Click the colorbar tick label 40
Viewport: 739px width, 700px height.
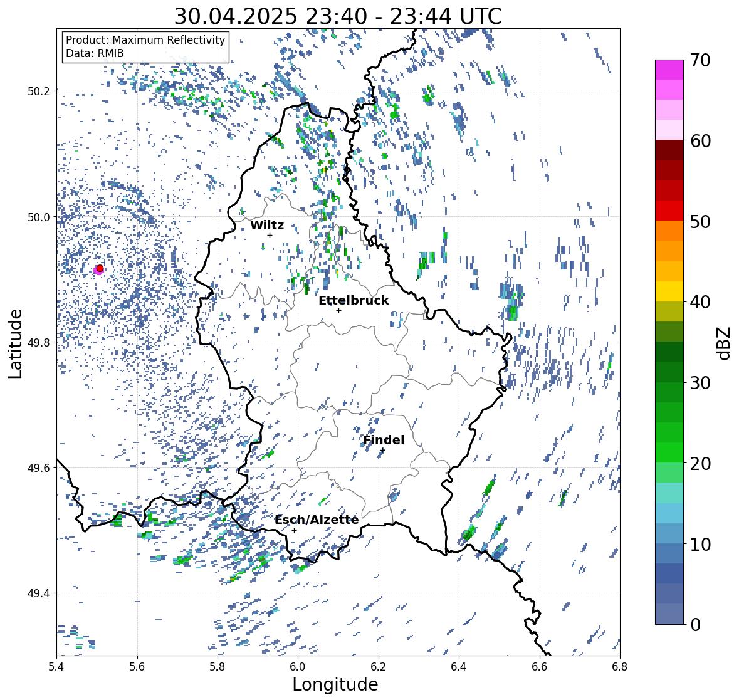pyautogui.click(x=700, y=302)
